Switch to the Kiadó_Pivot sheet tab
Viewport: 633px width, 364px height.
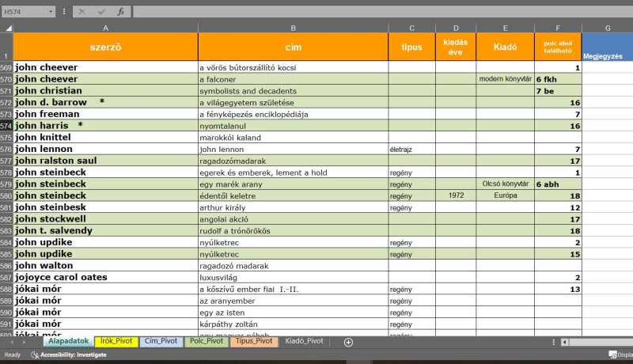click(x=304, y=341)
